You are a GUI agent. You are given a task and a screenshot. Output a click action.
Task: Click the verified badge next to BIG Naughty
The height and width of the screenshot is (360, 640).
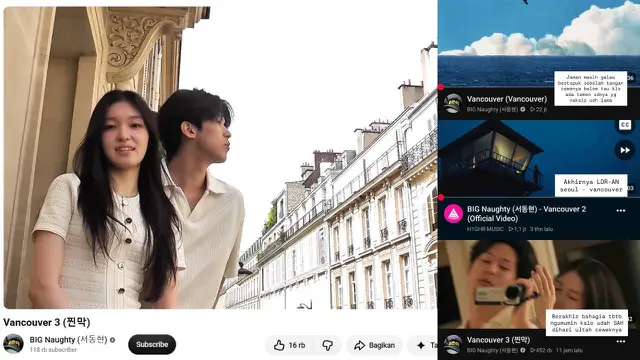112,340
